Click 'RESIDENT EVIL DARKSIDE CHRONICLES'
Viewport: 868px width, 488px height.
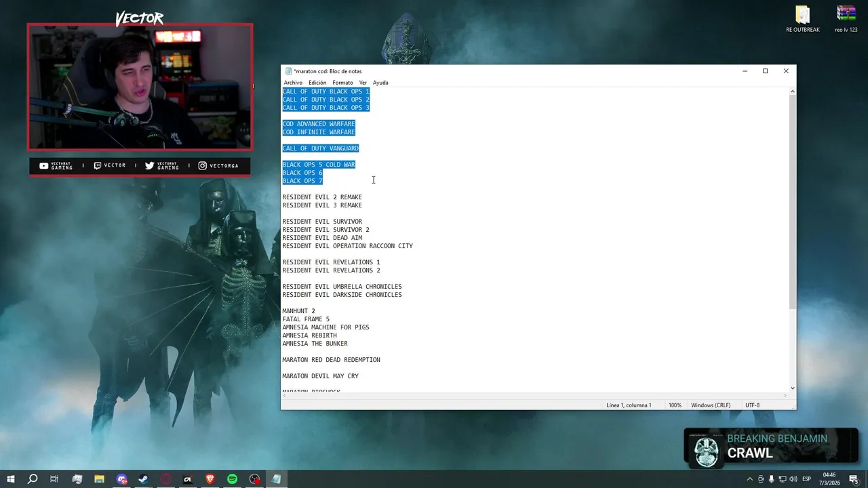point(342,295)
